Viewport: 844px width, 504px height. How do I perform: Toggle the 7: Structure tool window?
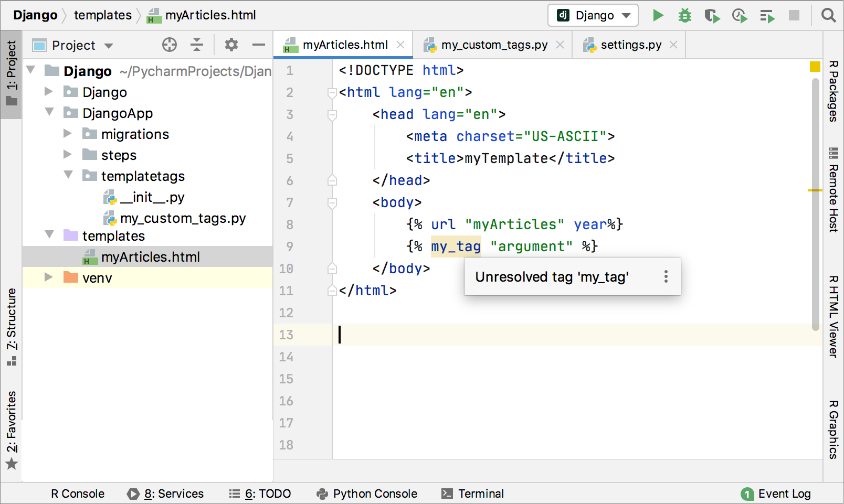pyautogui.click(x=11, y=326)
